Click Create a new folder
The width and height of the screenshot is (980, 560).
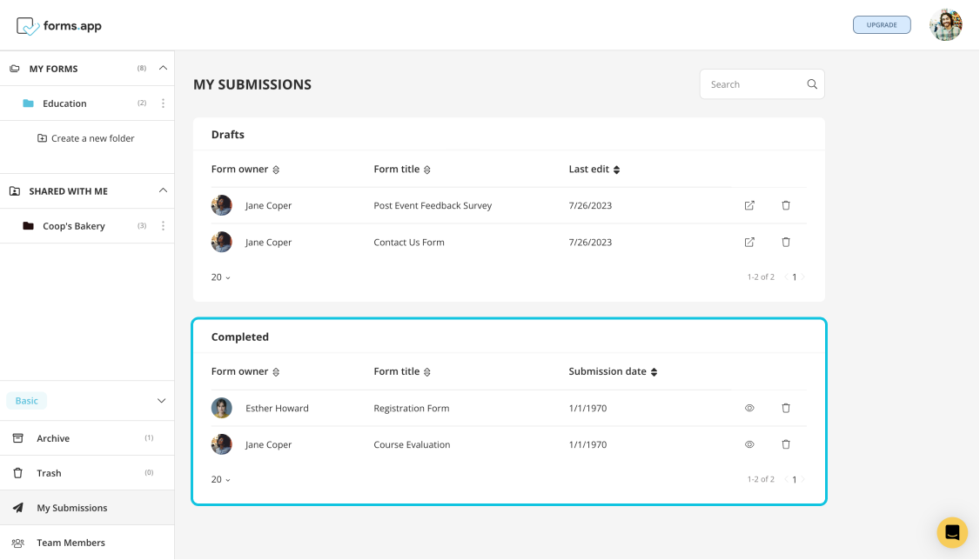(x=87, y=137)
